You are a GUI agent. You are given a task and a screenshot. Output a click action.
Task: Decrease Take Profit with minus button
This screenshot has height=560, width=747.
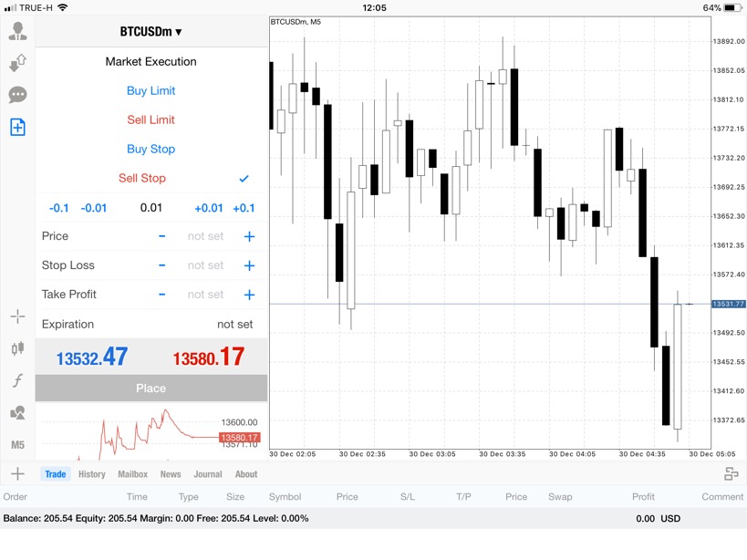click(162, 295)
